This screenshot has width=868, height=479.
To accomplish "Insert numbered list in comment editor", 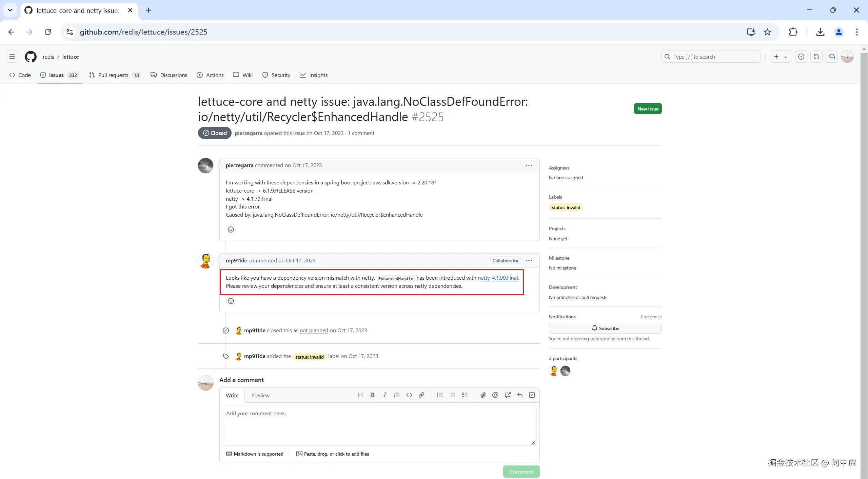I will [x=440, y=395].
